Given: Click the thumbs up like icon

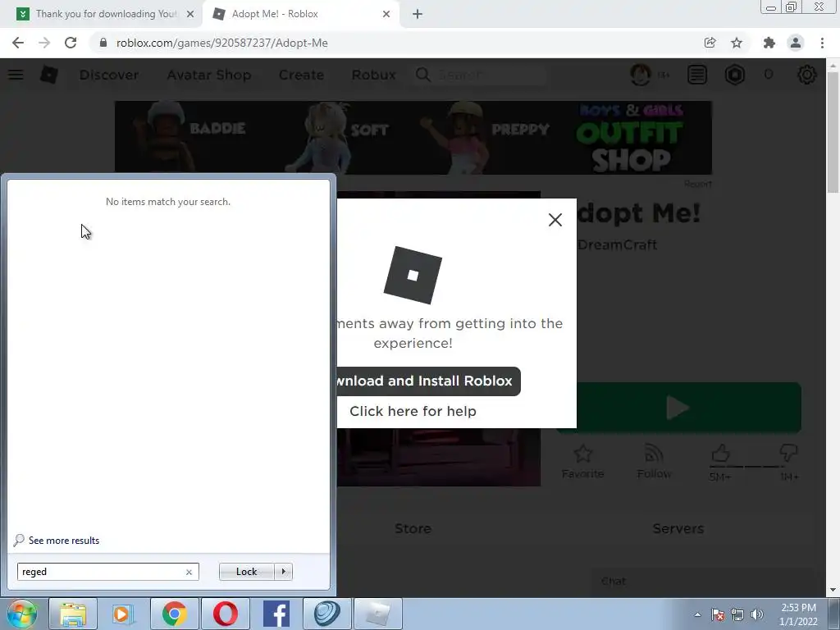Looking at the screenshot, I should (x=720, y=454).
